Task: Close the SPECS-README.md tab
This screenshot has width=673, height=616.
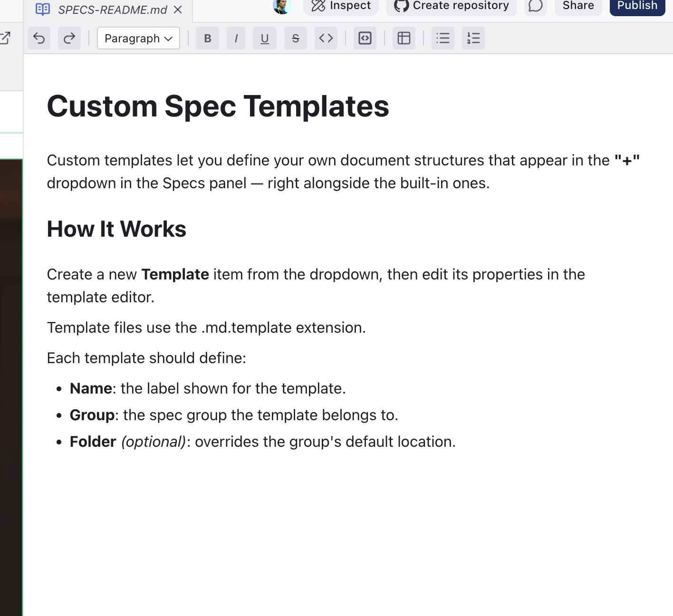Action: (178, 10)
